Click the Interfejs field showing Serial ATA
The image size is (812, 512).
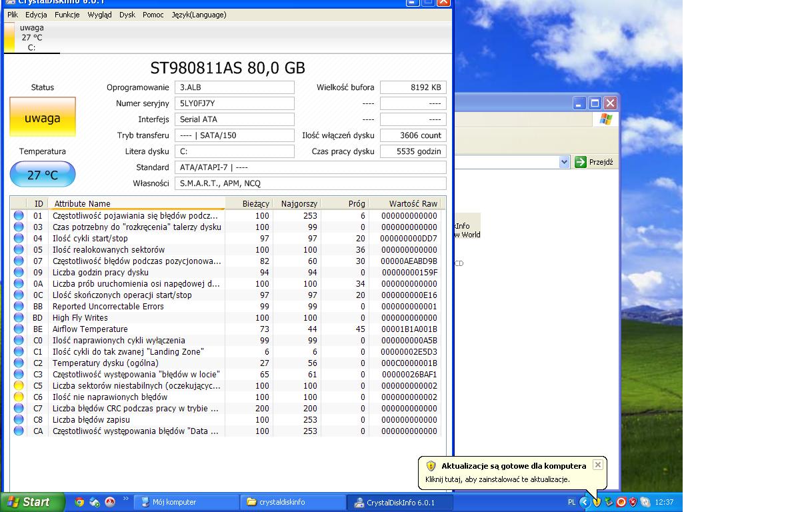point(235,119)
